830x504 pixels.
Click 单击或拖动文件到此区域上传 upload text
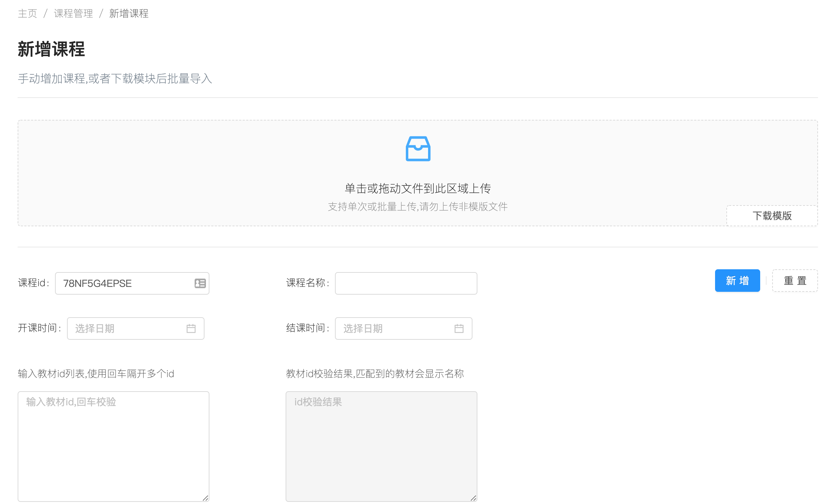click(x=418, y=189)
